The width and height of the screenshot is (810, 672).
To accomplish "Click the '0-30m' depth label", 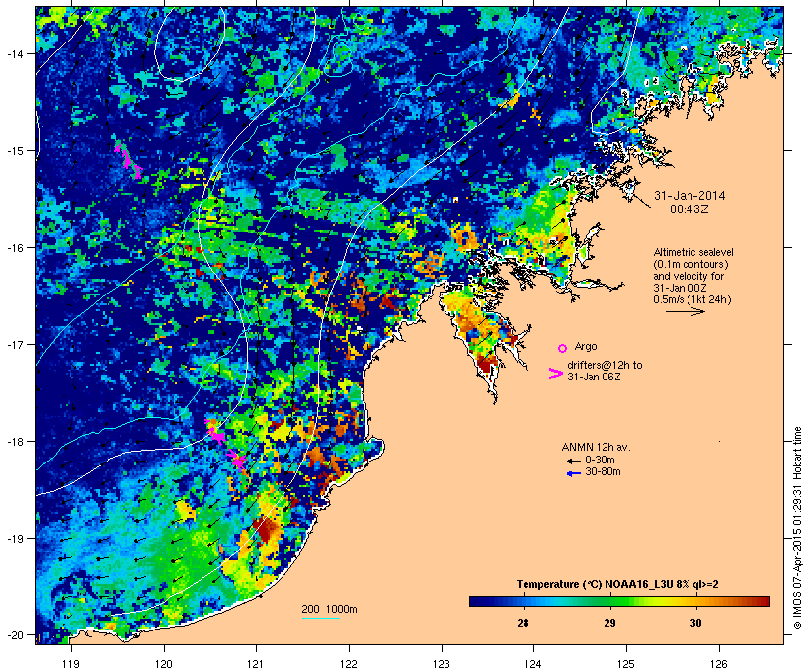I will click(x=600, y=461).
